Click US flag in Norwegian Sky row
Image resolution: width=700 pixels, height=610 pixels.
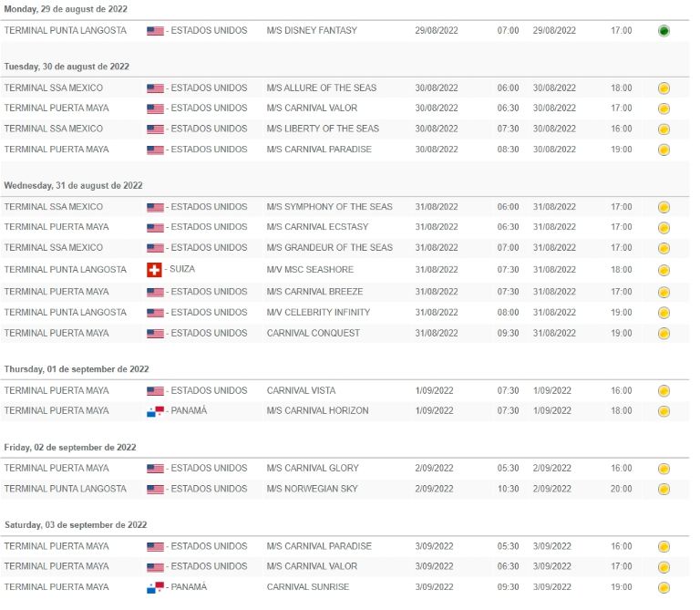pyautogui.click(x=155, y=489)
